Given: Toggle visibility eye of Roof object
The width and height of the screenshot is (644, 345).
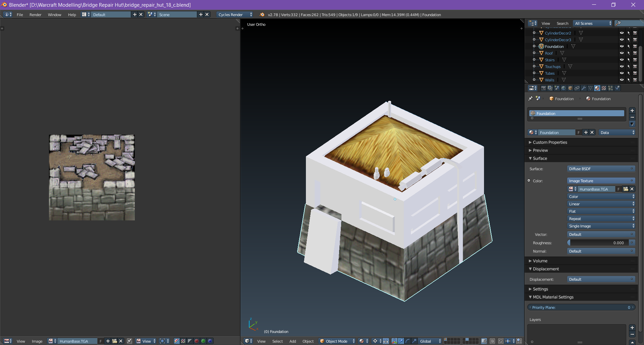Looking at the screenshot, I should [622, 53].
